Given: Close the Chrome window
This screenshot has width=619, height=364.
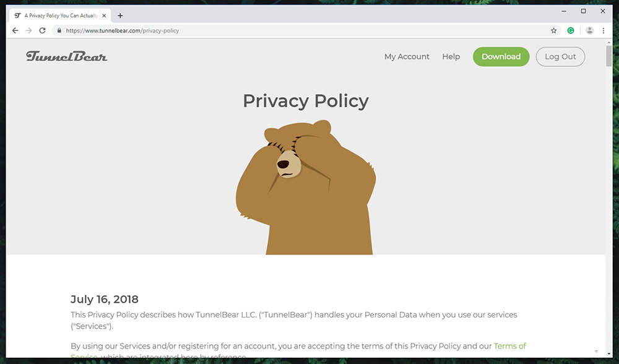Looking at the screenshot, I should [602, 11].
